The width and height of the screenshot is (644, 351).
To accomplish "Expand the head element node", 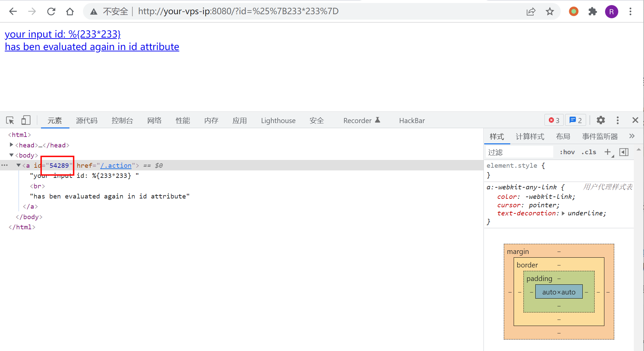I will (12, 145).
